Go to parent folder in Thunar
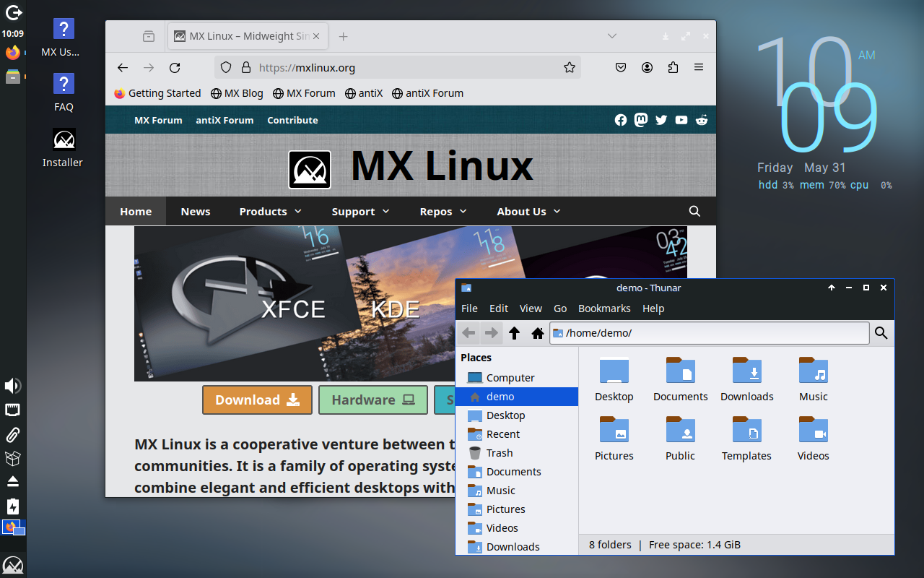The height and width of the screenshot is (578, 924). [514, 332]
